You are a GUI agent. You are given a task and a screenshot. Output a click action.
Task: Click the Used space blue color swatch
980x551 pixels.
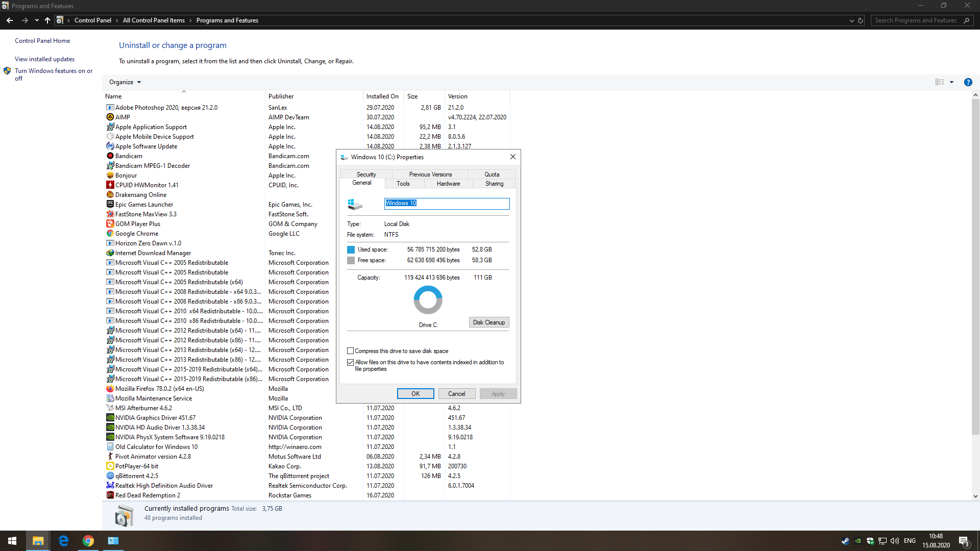tap(351, 249)
